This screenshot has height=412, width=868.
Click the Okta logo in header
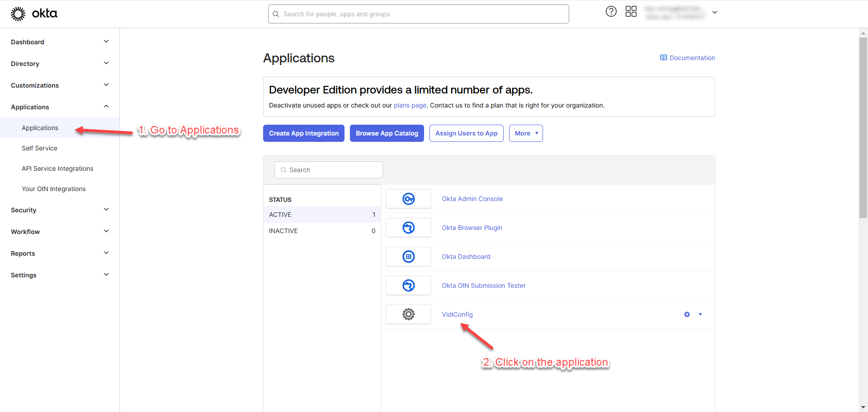point(34,14)
